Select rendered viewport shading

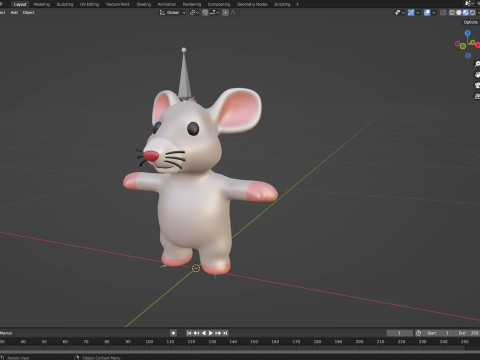click(472, 13)
